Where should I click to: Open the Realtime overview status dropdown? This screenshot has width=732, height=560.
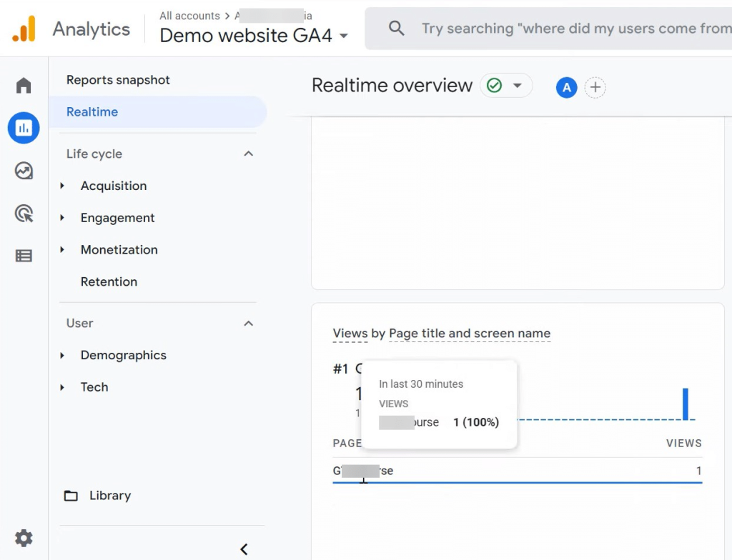(506, 86)
